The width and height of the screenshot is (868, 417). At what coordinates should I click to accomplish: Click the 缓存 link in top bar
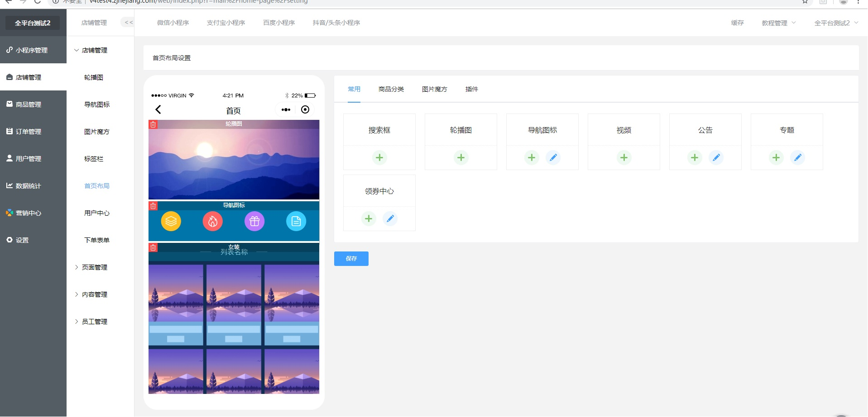[x=738, y=23]
